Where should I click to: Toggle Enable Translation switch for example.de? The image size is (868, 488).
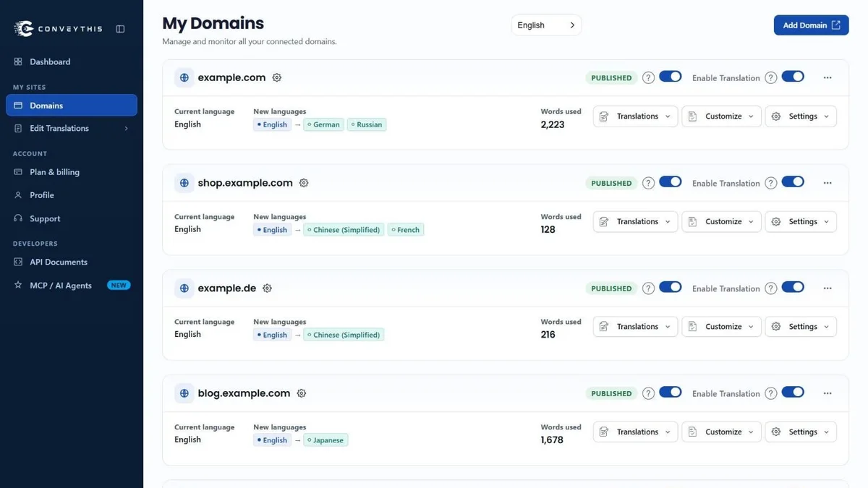[x=793, y=287]
